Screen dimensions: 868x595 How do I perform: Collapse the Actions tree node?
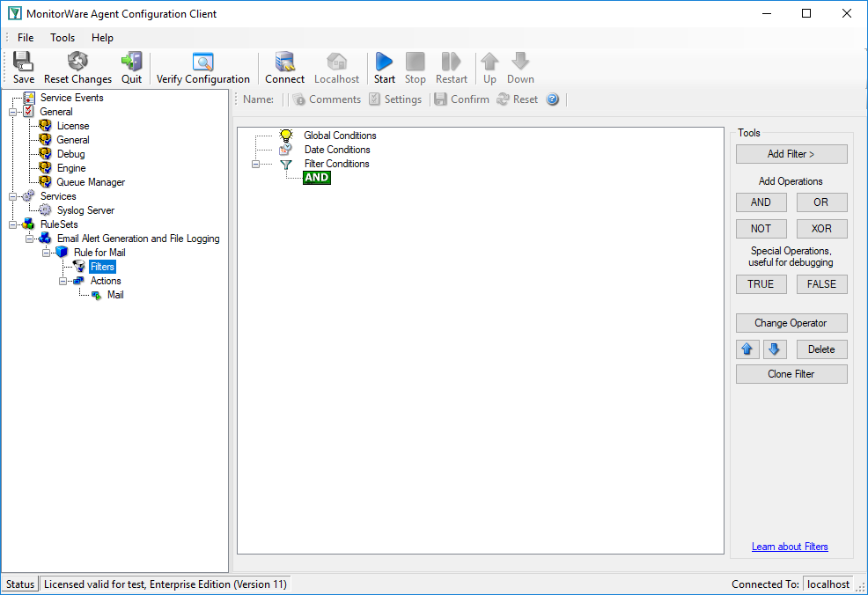[x=63, y=281]
